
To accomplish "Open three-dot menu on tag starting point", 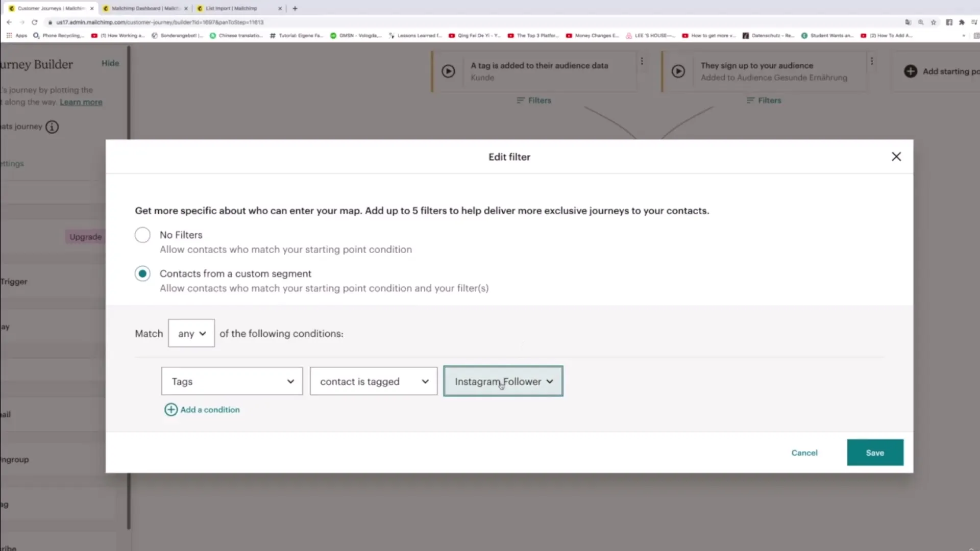I will (x=642, y=61).
